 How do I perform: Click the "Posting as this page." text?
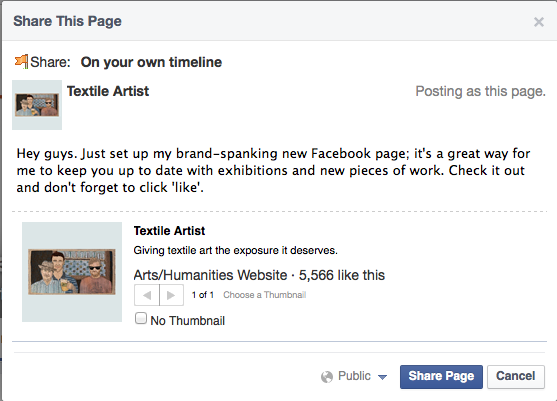[x=480, y=91]
